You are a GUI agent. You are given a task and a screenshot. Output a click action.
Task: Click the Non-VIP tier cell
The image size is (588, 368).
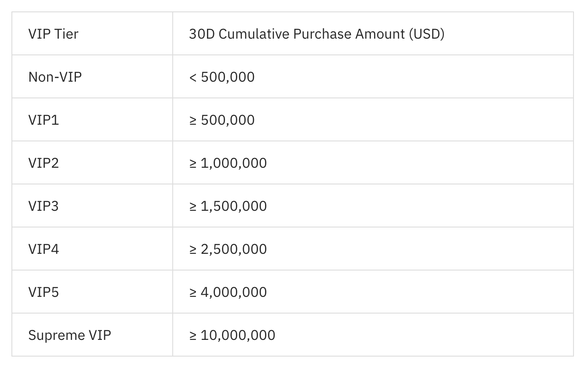coord(92,77)
